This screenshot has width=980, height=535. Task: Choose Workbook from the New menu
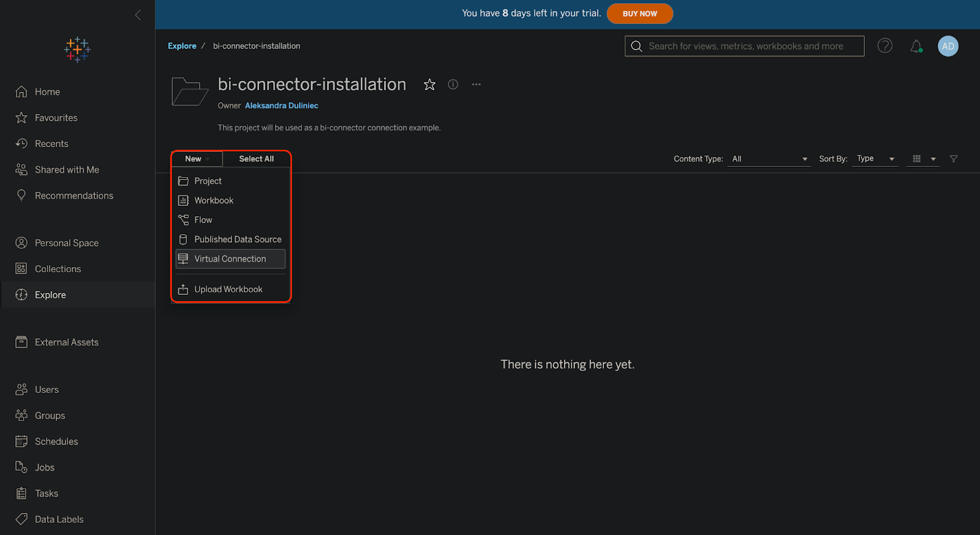click(x=230, y=200)
